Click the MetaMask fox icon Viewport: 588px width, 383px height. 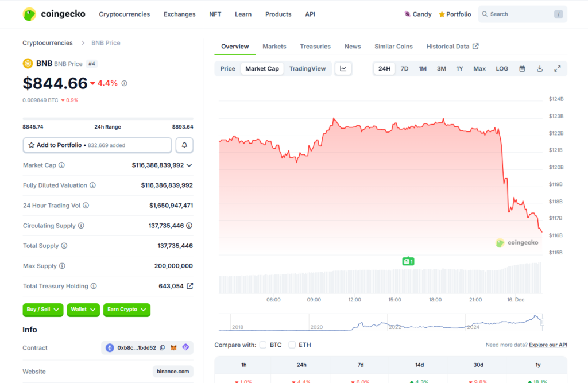pyautogui.click(x=174, y=348)
